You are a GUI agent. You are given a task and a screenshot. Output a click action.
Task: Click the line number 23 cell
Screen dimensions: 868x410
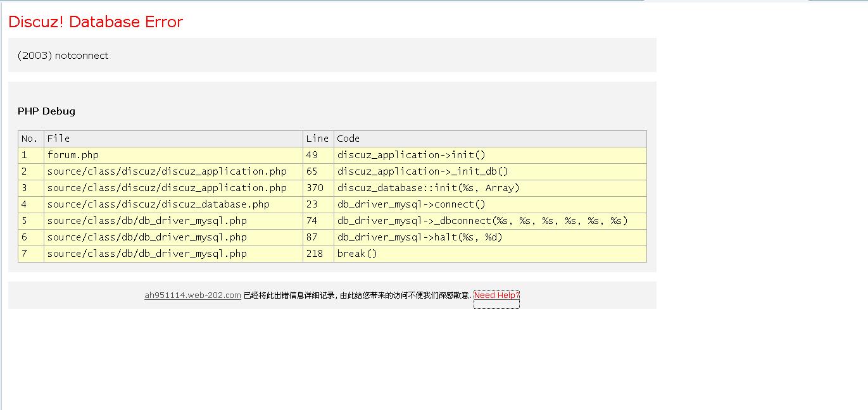[x=318, y=204]
